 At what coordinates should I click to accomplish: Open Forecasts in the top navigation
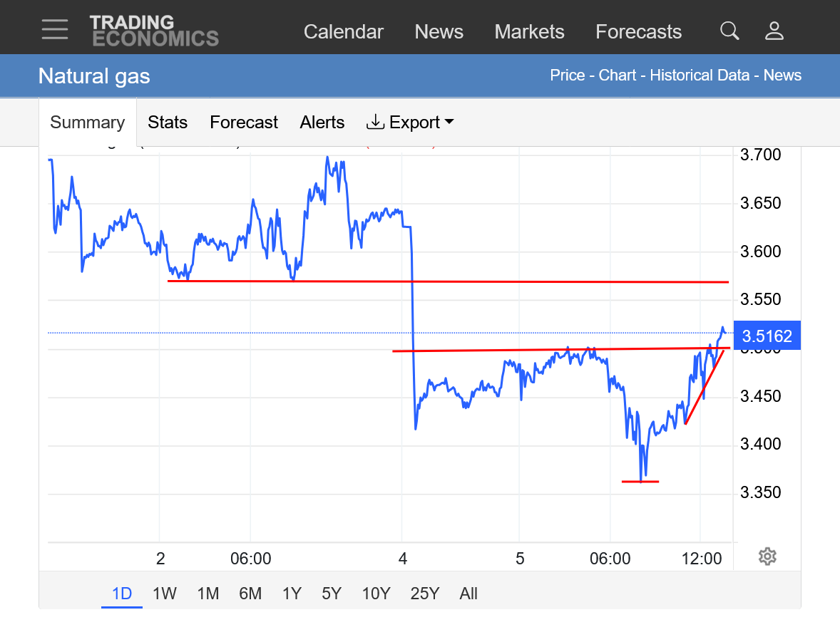639,32
